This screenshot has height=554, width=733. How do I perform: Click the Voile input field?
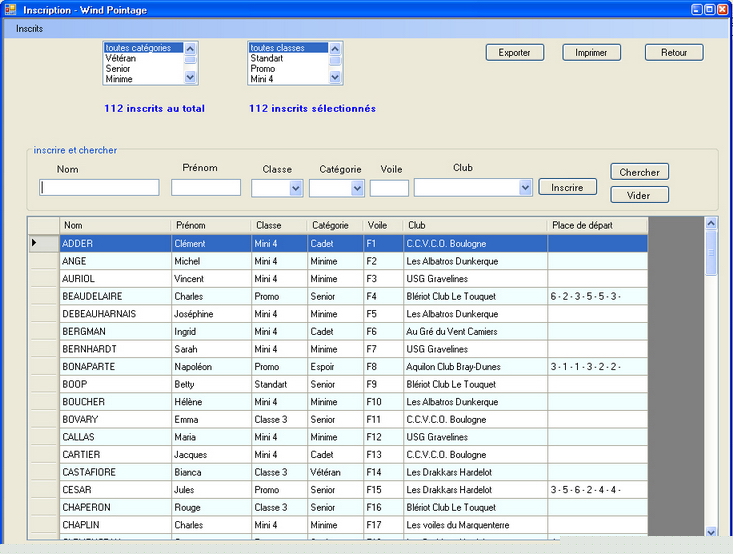pyautogui.click(x=389, y=188)
